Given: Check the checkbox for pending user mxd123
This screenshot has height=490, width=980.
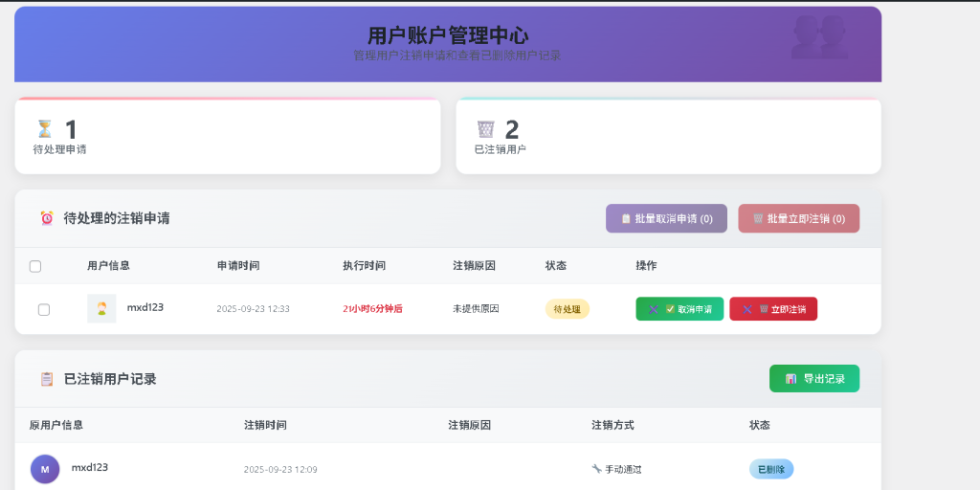Looking at the screenshot, I should point(44,309).
